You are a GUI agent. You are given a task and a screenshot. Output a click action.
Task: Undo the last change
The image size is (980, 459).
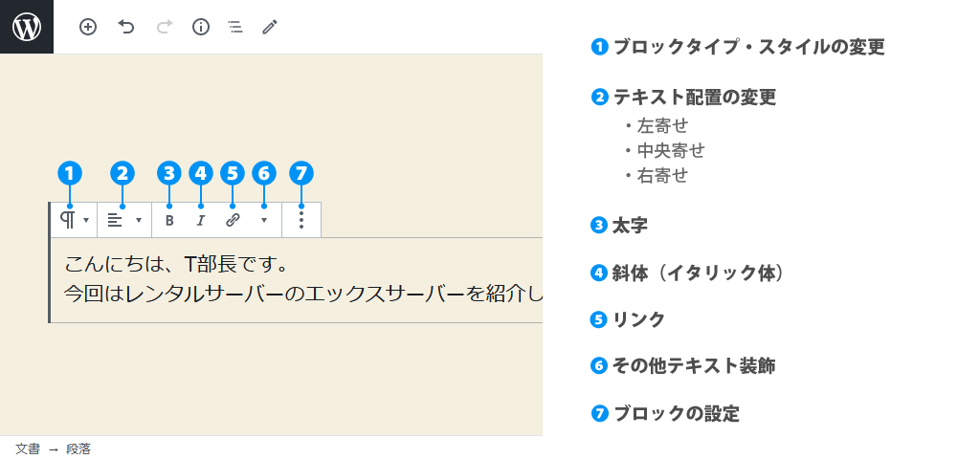click(126, 27)
